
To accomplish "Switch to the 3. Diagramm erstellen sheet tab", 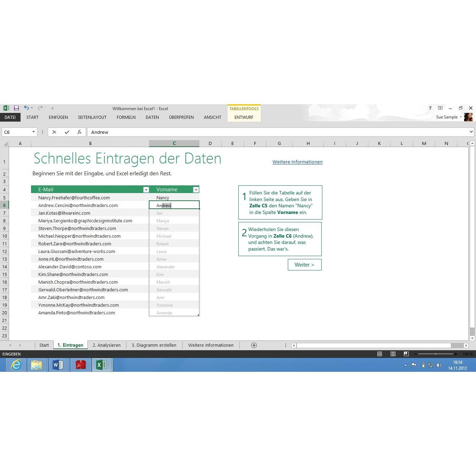I will (x=154, y=345).
